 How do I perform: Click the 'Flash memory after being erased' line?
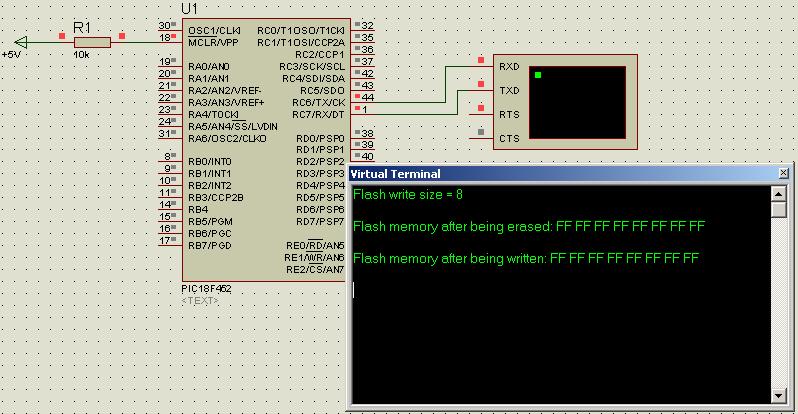pyautogui.click(x=530, y=226)
